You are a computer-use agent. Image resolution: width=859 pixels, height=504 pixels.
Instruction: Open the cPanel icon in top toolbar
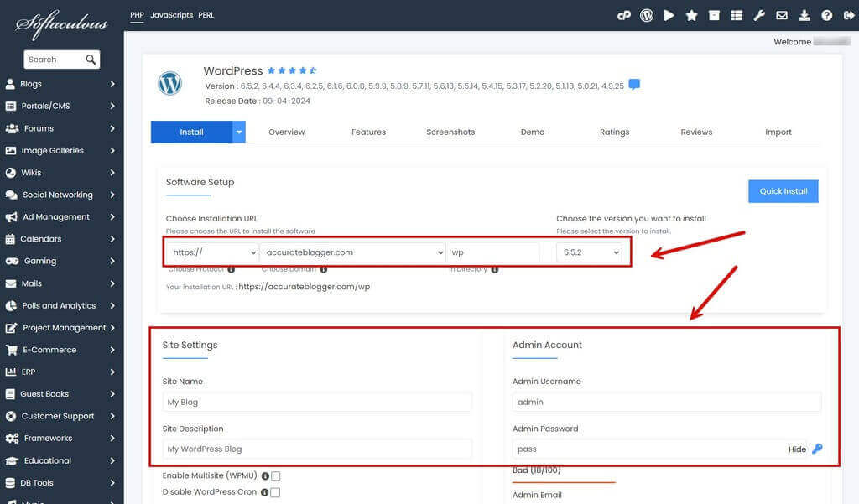624,15
